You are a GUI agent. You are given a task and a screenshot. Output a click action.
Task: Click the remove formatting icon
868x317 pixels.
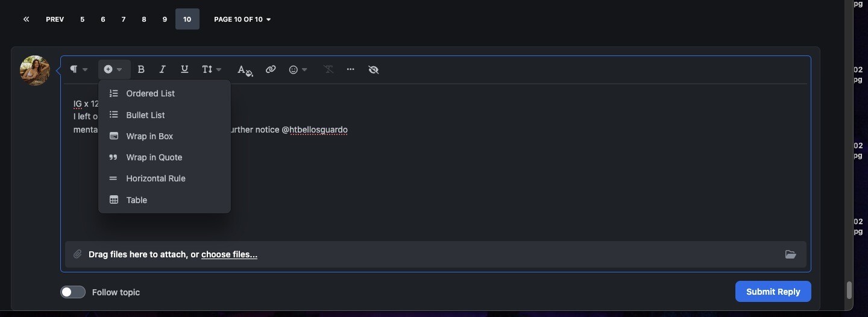pyautogui.click(x=329, y=69)
